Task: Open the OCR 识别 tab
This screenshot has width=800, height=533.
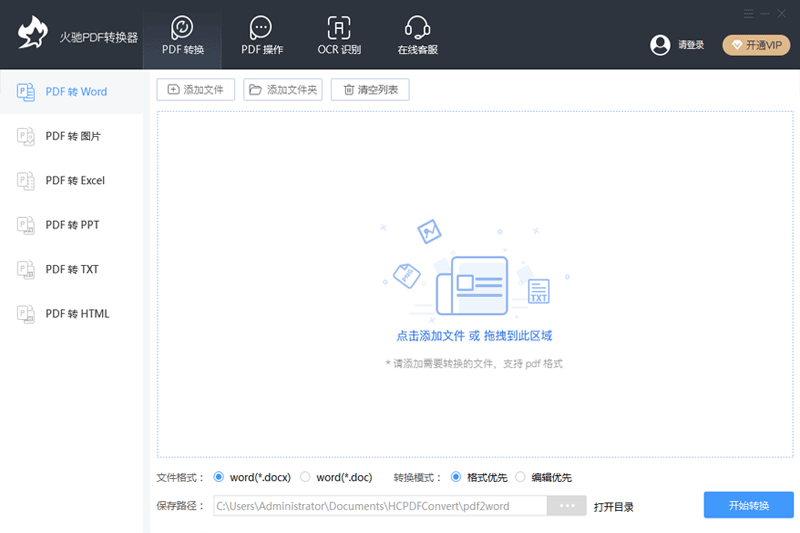Action: (339, 28)
